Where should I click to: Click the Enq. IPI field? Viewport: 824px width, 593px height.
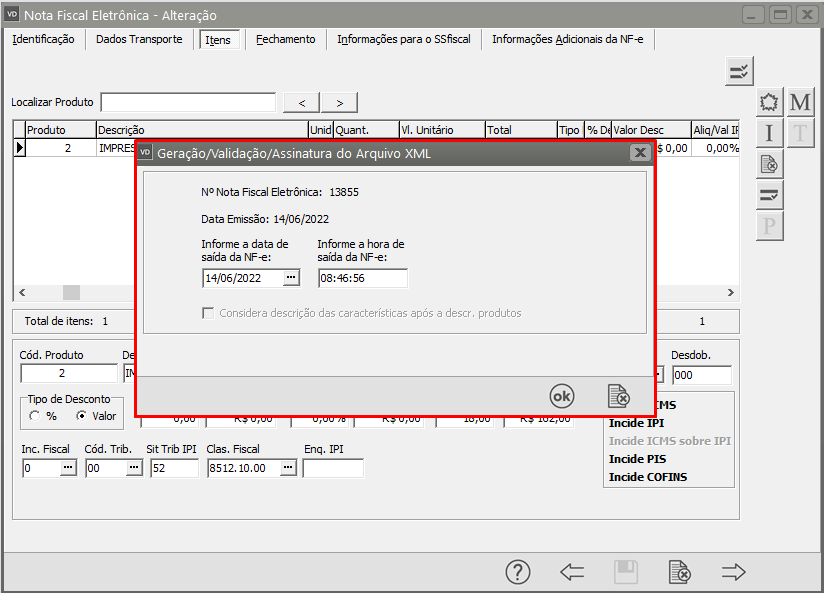point(333,468)
